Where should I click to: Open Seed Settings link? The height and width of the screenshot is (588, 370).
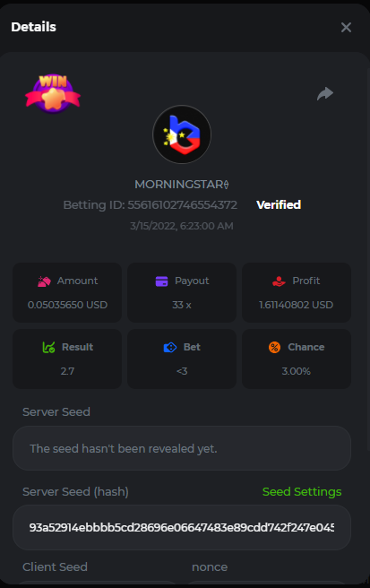(x=302, y=491)
